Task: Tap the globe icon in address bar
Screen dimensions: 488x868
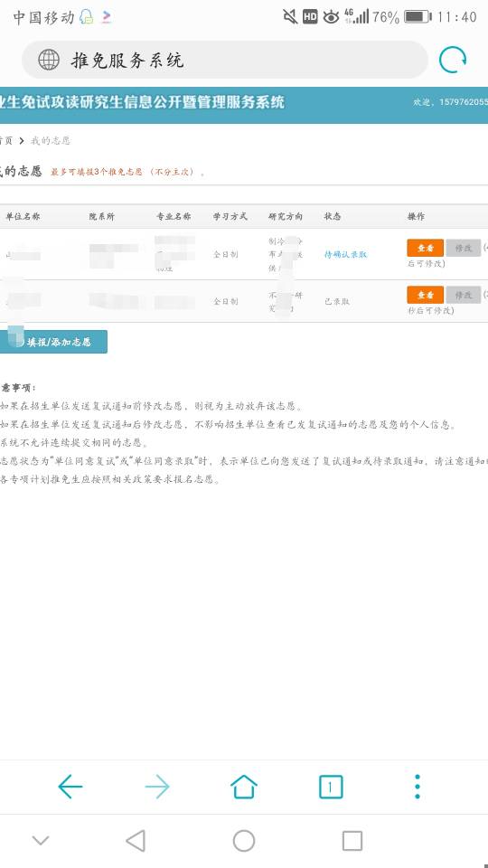Action: (x=49, y=60)
